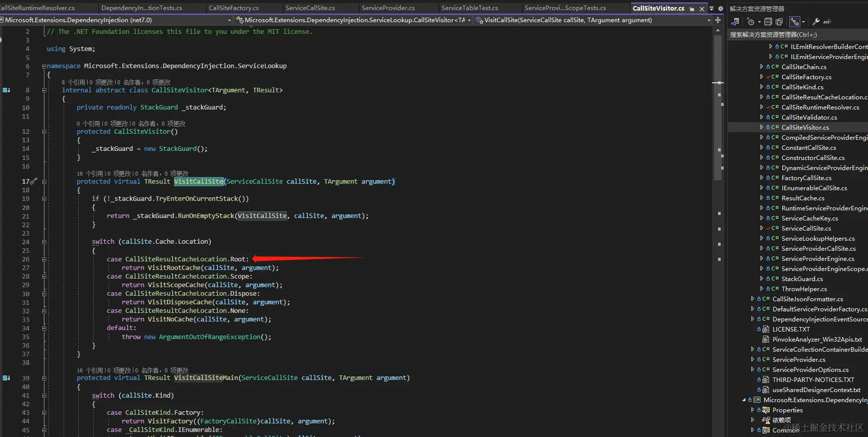The image size is (868, 437).
Task: Close the CallSiteVisitor.cs tab
Action: tap(701, 9)
